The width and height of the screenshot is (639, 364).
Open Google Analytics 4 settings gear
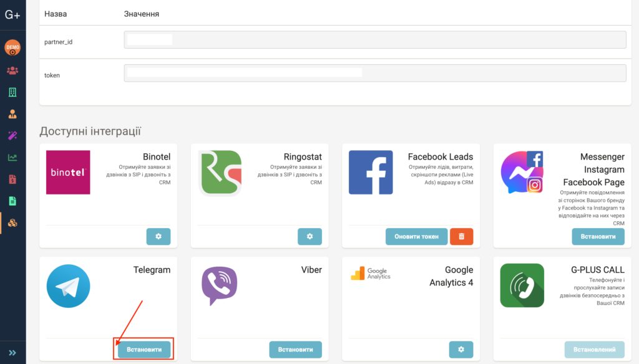[461, 349]
